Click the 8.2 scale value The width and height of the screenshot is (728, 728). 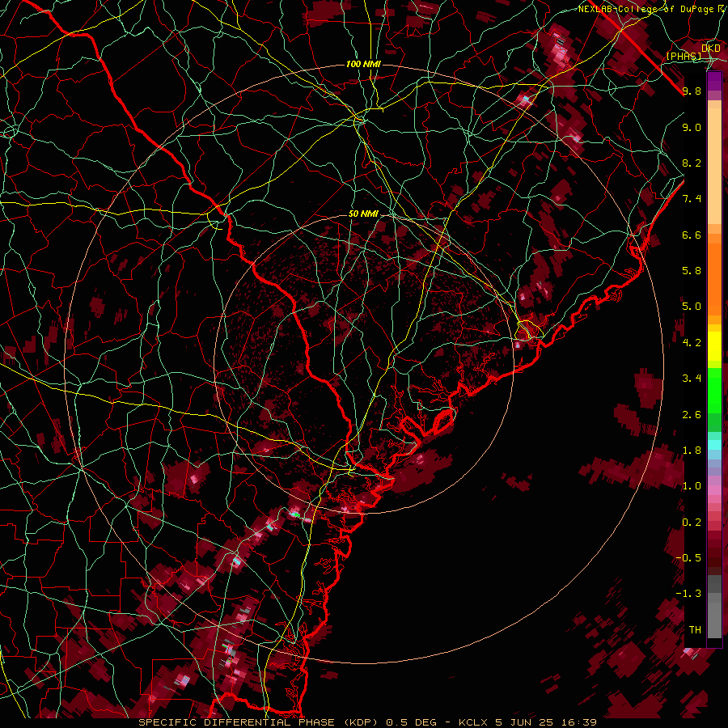692,163
